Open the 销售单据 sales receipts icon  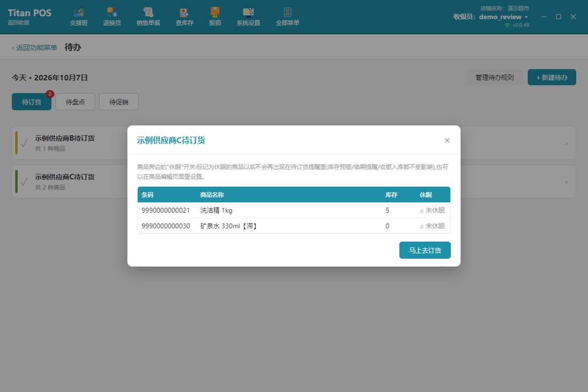148,17
